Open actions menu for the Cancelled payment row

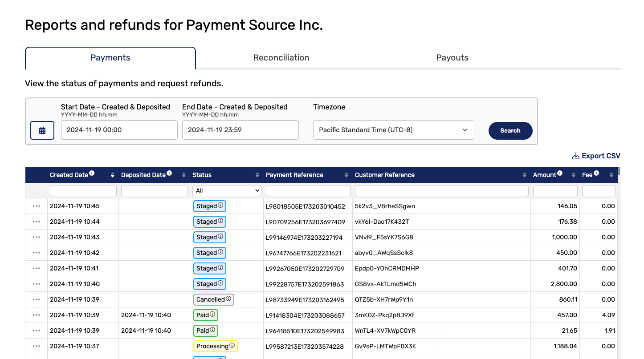coord(37,299)
